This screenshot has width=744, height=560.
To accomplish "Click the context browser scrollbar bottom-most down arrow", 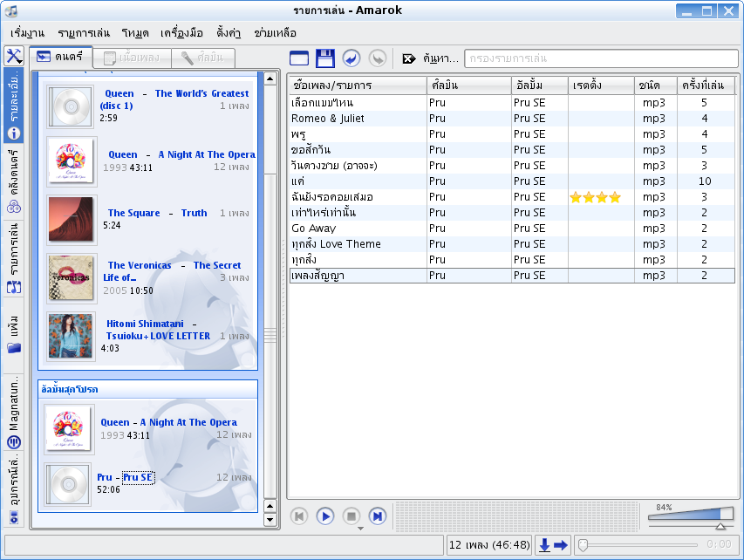I will tap(270, 520).
